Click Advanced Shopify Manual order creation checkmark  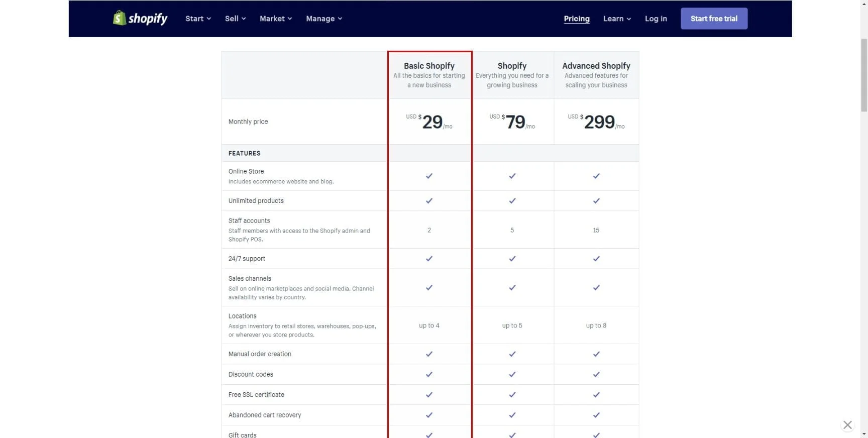pos(596,354)
